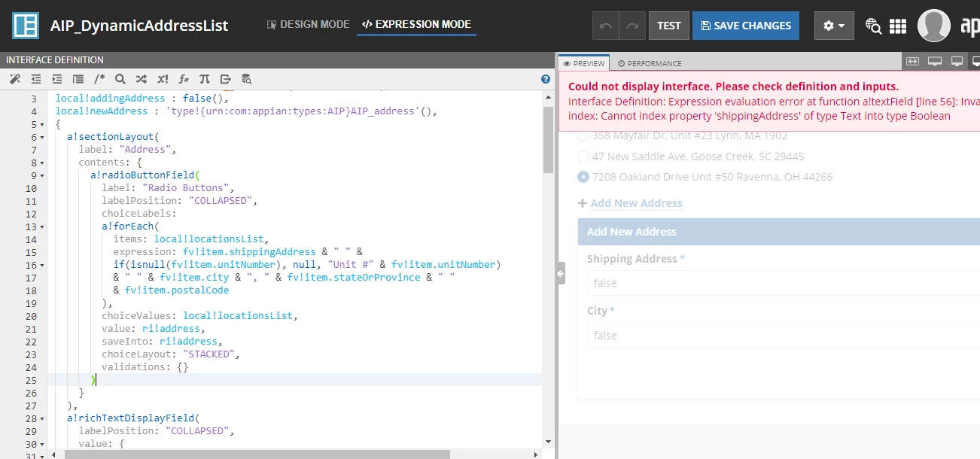Click the Add New Address section header
The height and width of the screenshot is (459, 980).
(778, 232)
